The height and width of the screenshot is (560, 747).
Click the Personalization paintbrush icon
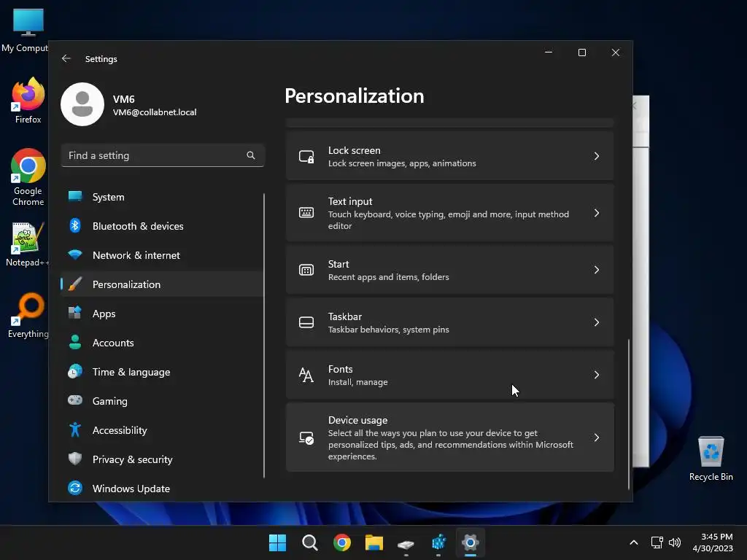(x=75, y=284)
